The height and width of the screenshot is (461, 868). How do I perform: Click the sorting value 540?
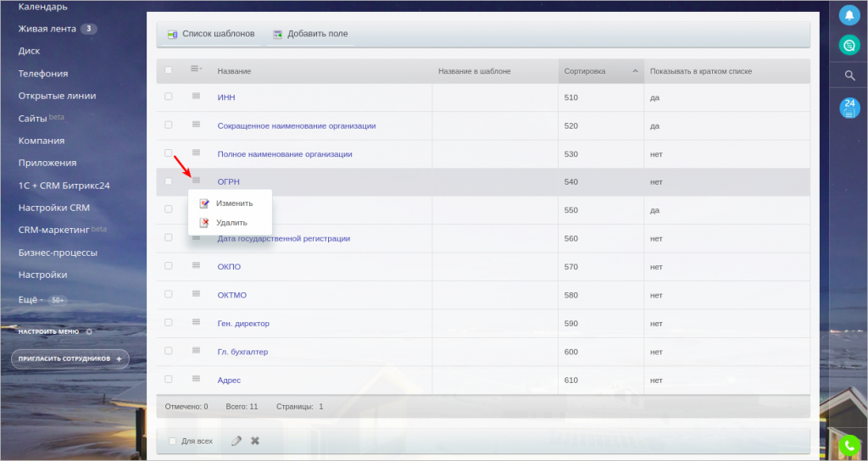(x=570, y=182)
